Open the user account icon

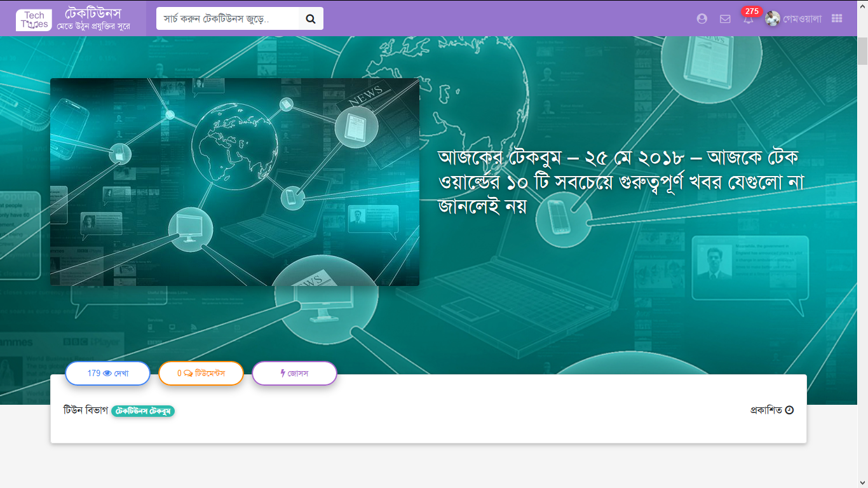(702, 19)
